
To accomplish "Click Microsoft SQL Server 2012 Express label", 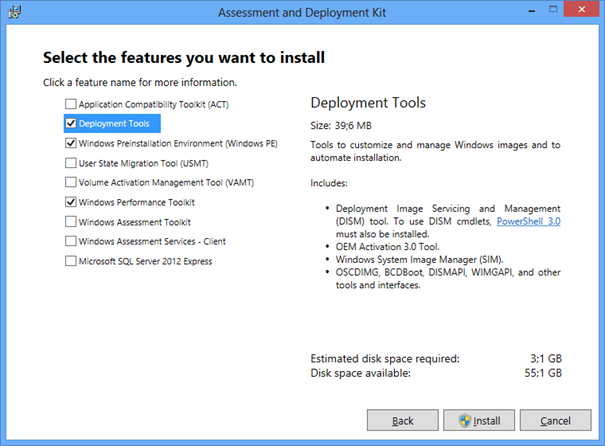I will point(145,261).
